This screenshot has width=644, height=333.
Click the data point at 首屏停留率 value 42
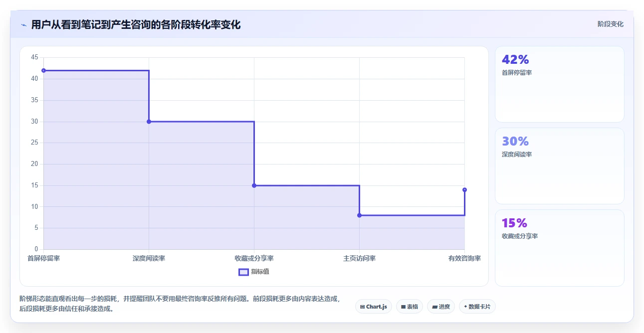click(x=44, y=70)
